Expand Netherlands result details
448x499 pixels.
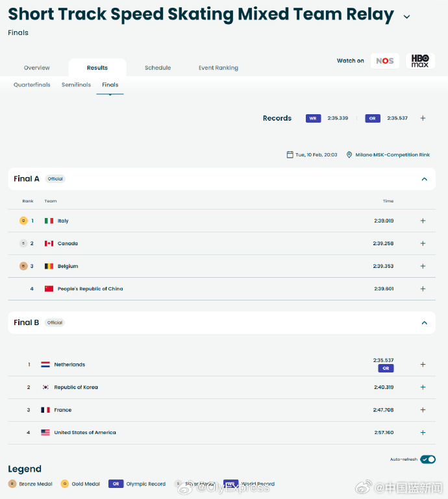click(x=423, y=365)
